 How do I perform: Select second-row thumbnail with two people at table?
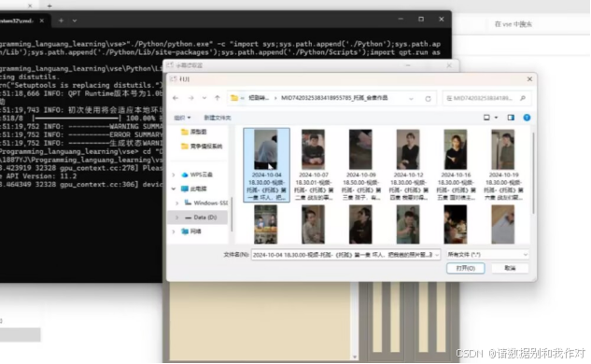pos(266,225)
